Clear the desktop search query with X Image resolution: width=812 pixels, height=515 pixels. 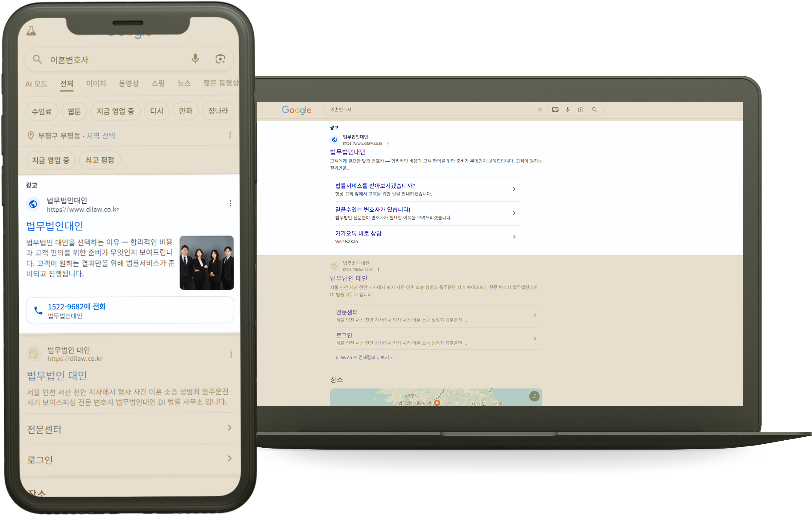[x=539, y=109]
